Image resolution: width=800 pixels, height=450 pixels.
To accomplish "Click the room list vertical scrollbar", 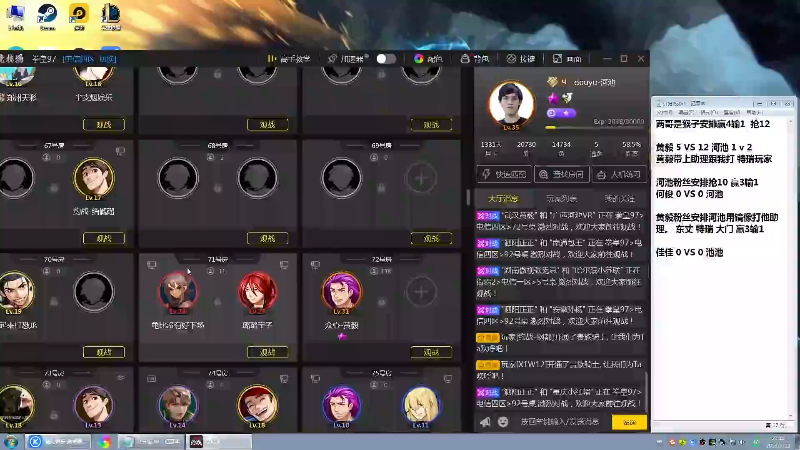I will 467,196.
